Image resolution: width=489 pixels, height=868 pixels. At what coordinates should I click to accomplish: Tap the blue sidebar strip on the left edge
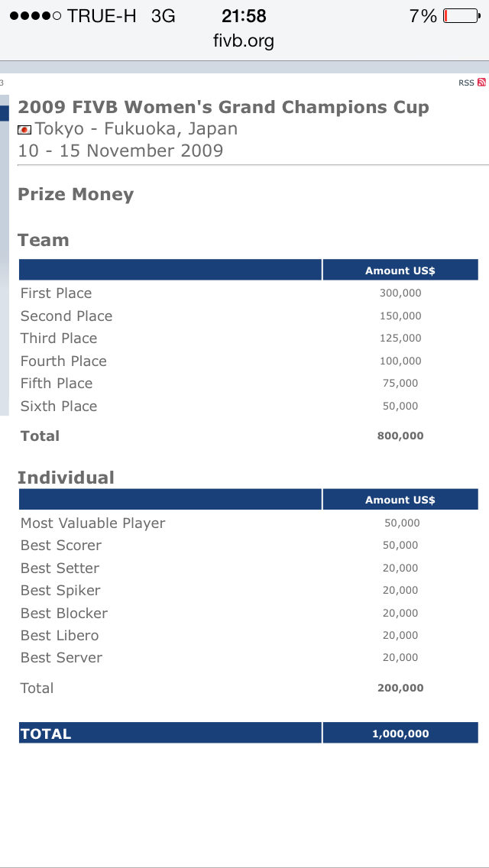tap(4, 113)
